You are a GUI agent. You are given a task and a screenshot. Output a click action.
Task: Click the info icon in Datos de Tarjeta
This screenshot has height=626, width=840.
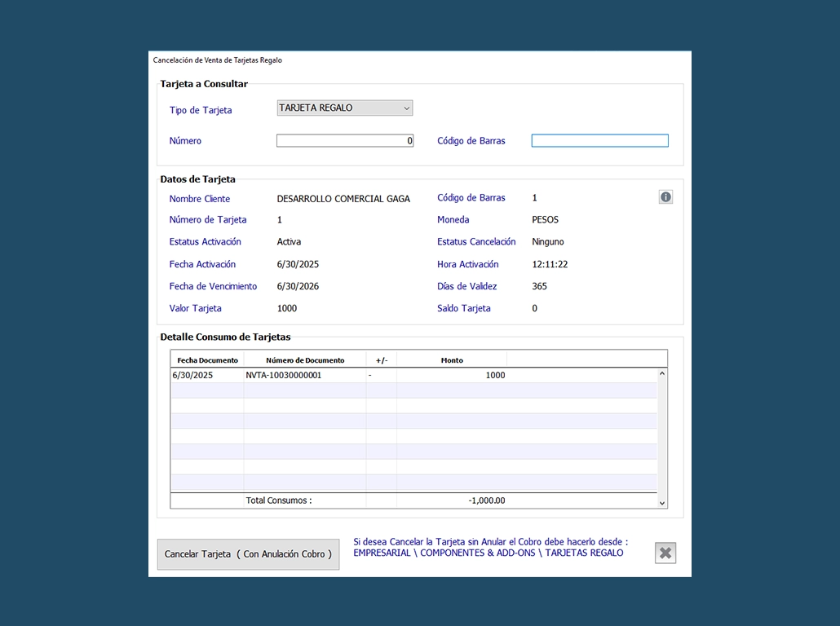click(x=665, y=197)
